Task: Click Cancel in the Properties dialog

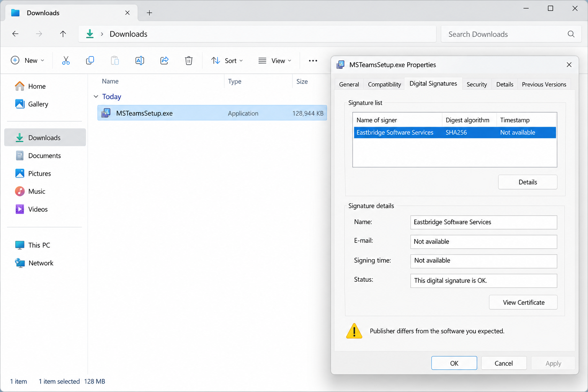Action: [x=503, y=363]
